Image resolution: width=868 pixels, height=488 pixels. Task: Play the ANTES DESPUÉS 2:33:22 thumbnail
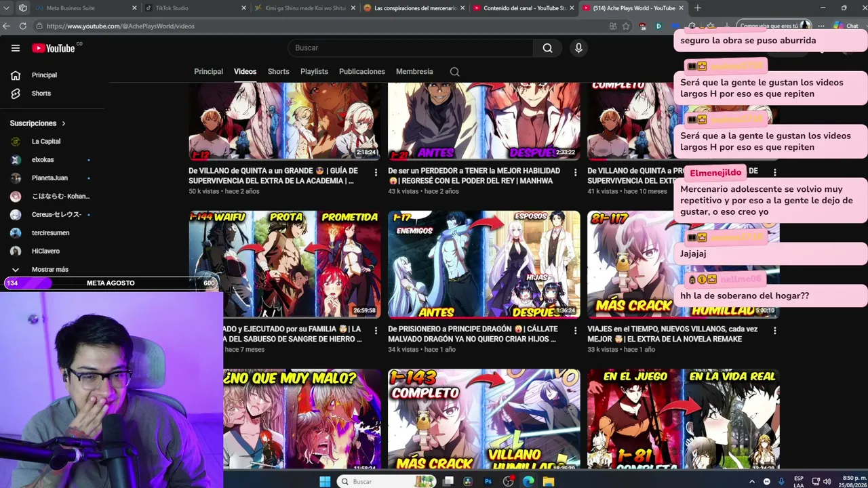pos(484,121)
